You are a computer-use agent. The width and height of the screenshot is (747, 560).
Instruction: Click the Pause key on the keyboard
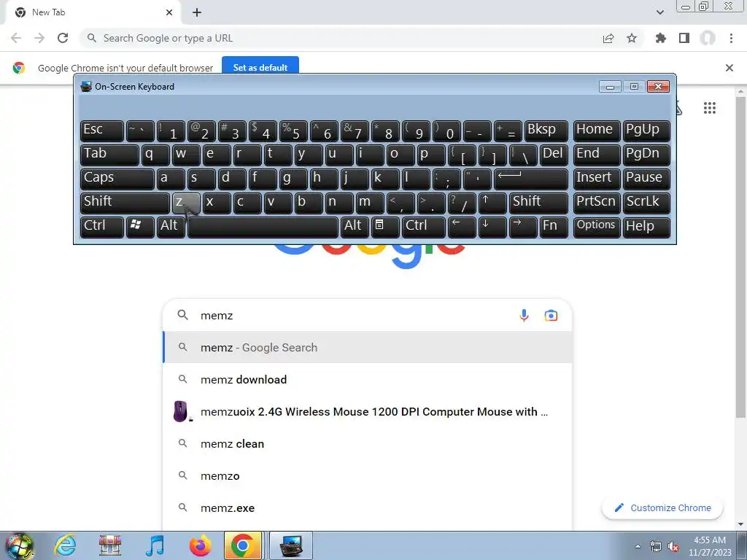646,179
